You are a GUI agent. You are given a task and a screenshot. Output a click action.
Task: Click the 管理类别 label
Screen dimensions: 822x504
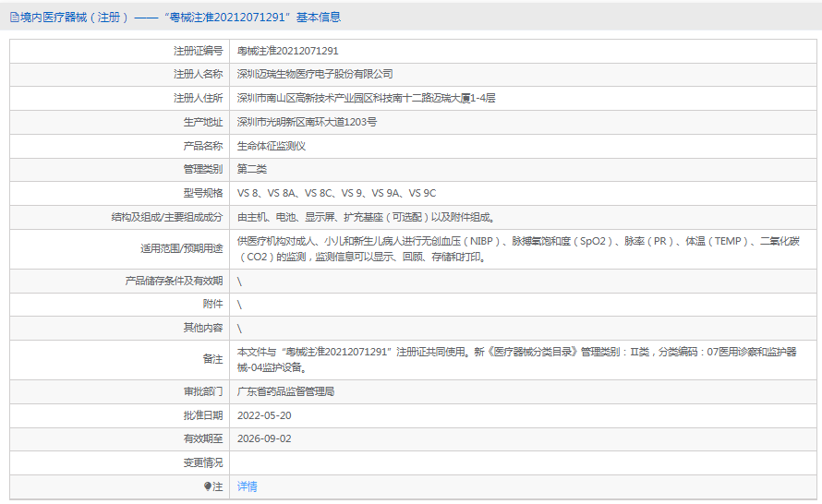pyautogui.click(x=203, y=169)
